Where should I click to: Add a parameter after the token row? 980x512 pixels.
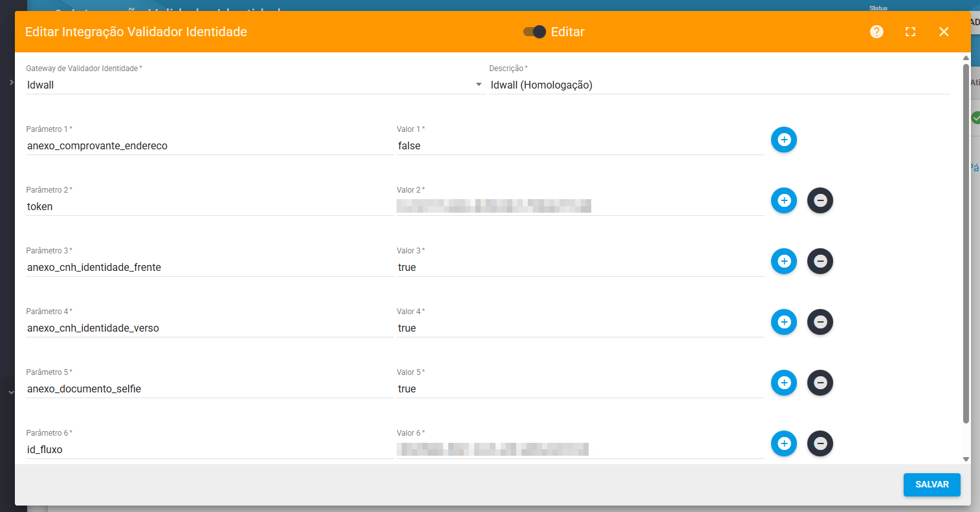(784, 200)
